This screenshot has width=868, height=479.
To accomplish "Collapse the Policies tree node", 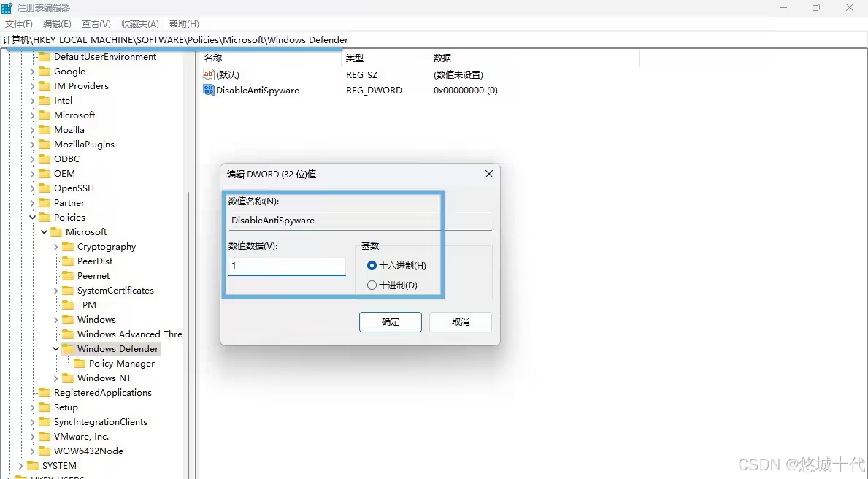I will (x=32, y=217).
